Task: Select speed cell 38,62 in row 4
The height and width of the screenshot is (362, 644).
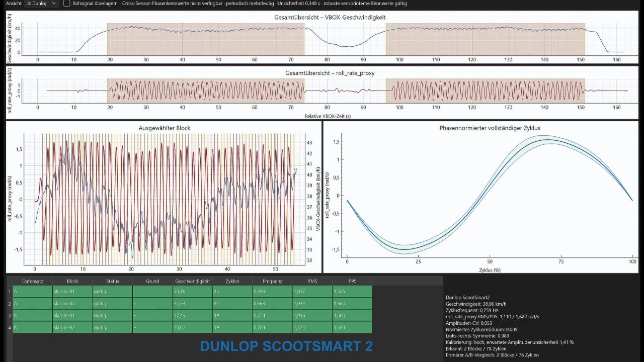Action: tap(192, 327)
